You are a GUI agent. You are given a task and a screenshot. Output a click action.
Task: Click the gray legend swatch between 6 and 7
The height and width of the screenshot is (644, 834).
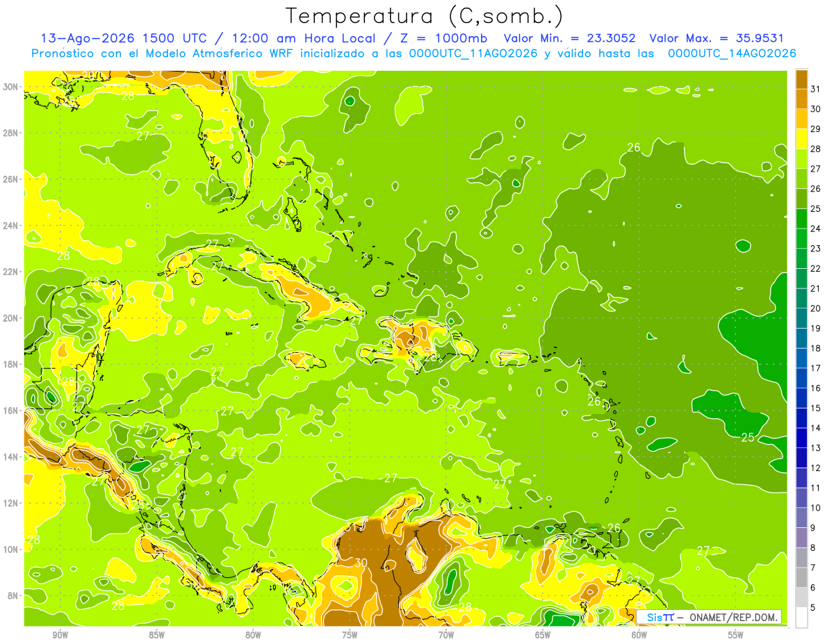(x=801, y=577)
